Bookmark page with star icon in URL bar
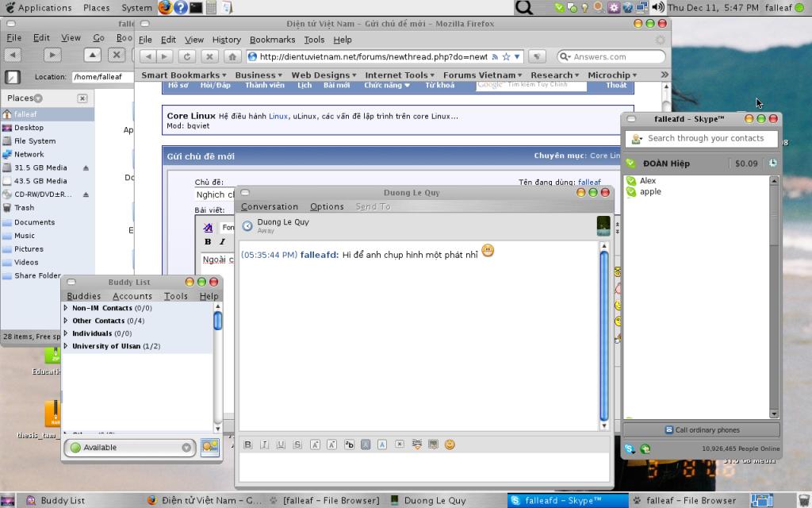Screen dimensions: 812x508 506,56
